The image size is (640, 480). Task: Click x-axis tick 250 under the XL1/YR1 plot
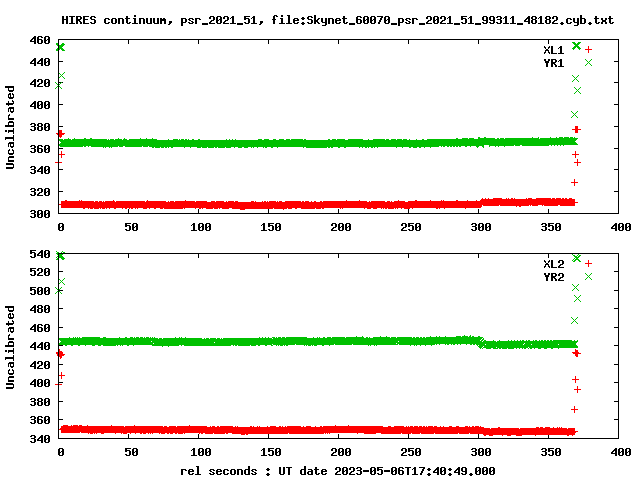pos(411,227)
